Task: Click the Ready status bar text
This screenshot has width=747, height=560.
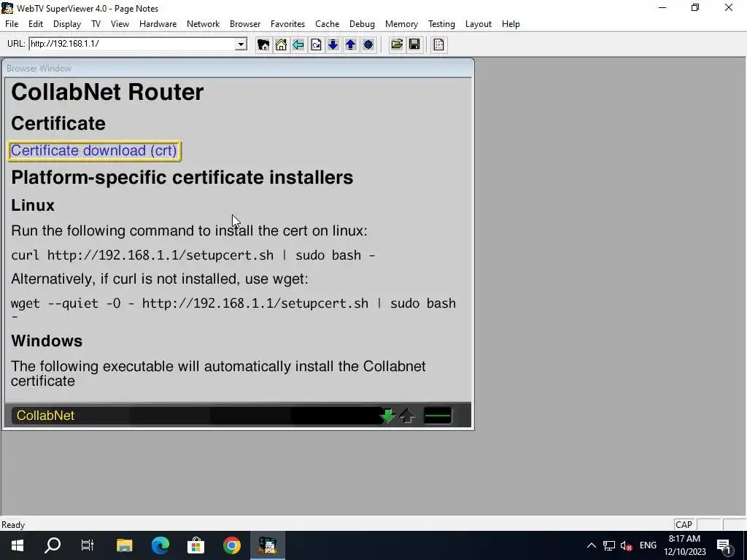Action: point(13,525)
